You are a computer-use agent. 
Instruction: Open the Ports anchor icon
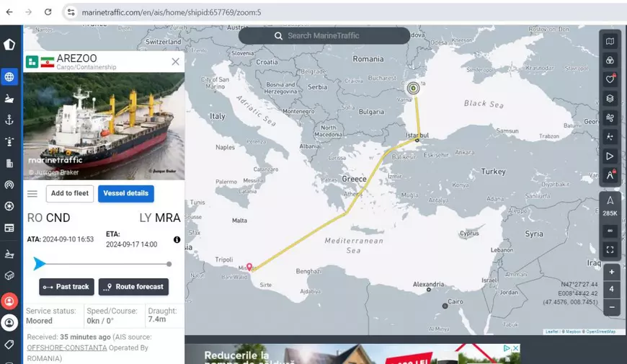click(x=9, y=120)
